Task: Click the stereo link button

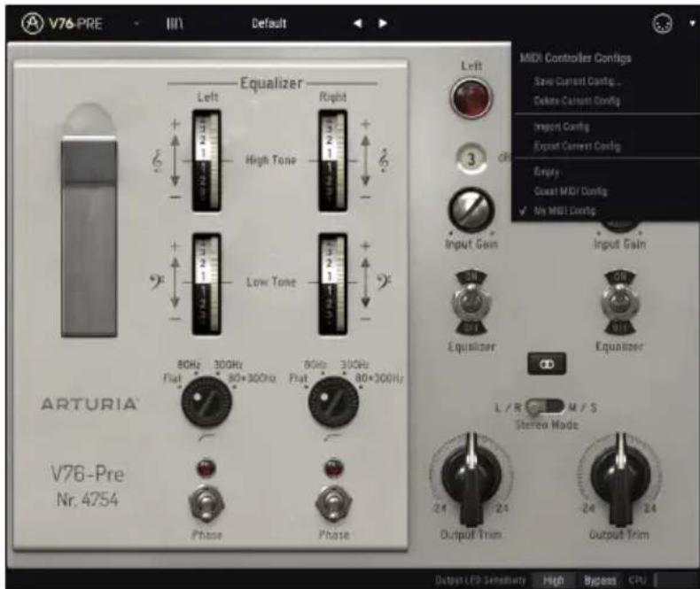Action: (x=547, y=364)
